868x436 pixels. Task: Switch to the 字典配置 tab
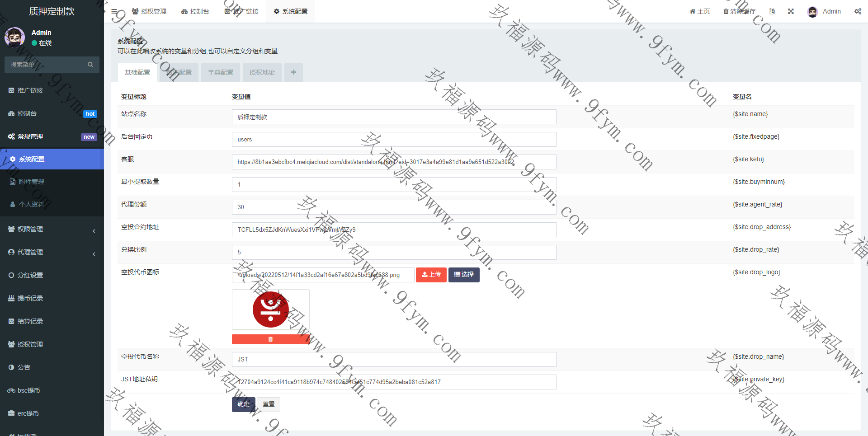(x=221, y=72)
